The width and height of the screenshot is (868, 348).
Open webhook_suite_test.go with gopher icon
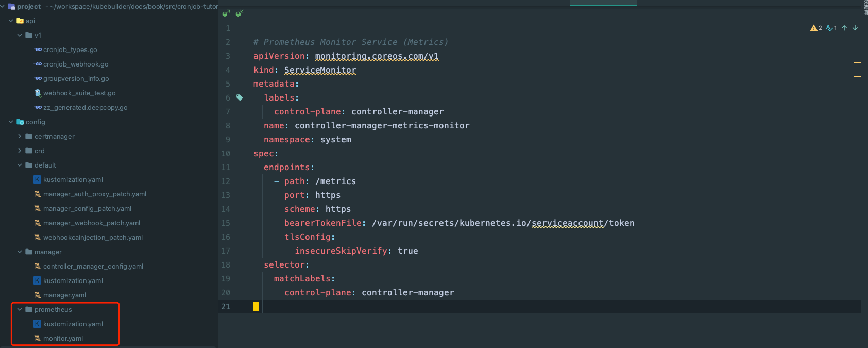click(x=79, y=93)
